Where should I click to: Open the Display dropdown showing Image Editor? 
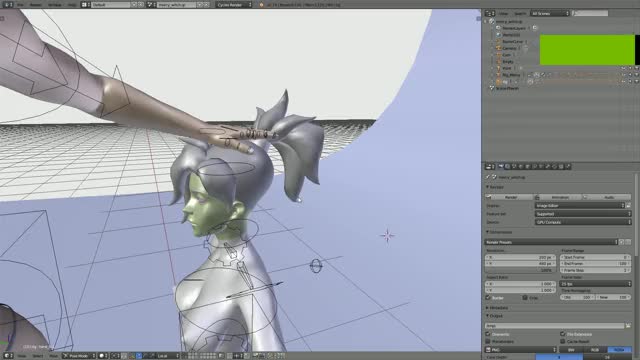pyautogui.click(x=580, y=206)
